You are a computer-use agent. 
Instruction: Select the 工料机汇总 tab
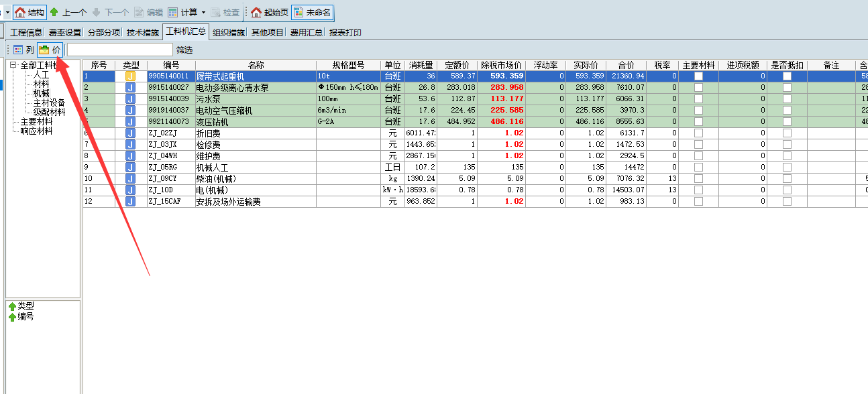click(x=186, y=31)
